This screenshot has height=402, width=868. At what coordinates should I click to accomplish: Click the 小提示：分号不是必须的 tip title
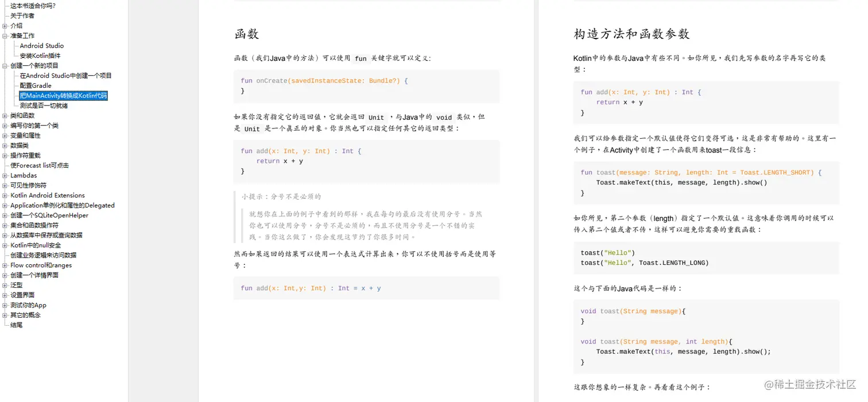pos(281,197)
